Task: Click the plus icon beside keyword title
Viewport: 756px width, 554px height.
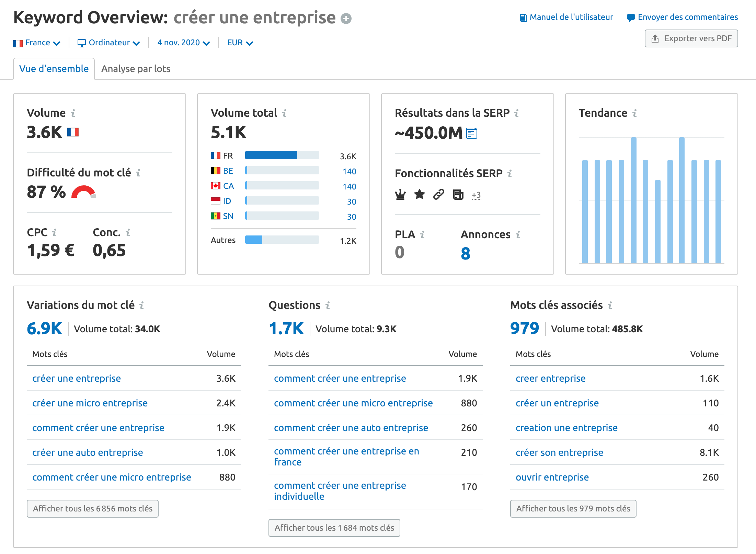Action: tap(346, 19)
